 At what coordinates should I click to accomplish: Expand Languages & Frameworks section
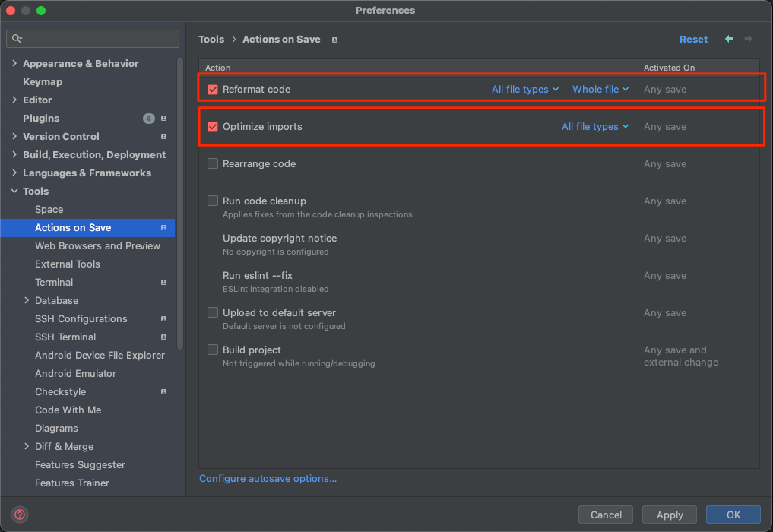14,173
